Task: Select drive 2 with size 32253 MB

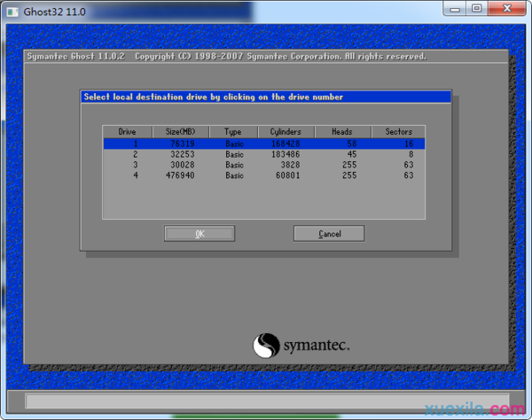Action: pyautogui.click(x=263, y=153)
